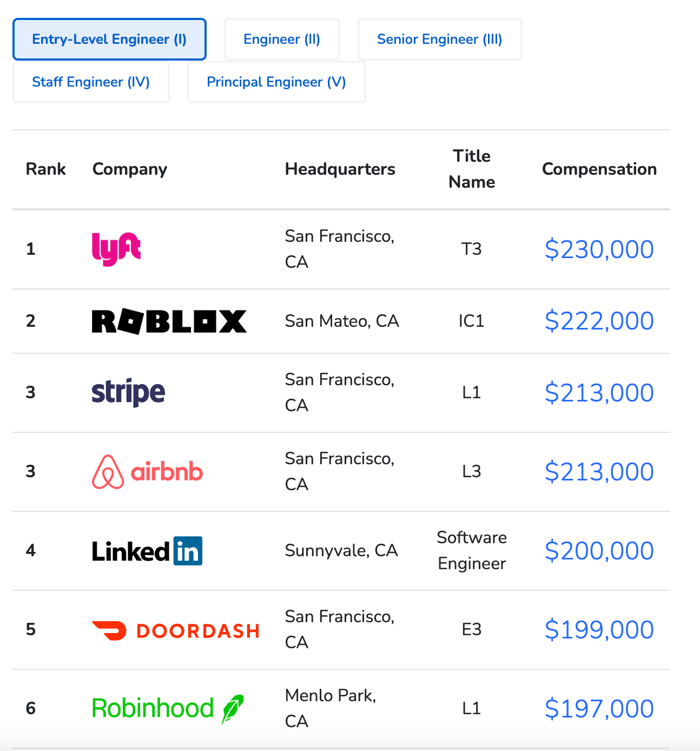Image resolution: width=700 pixels, height=751 pixels.
Task: Open Lyft's $230,000 compensation link
Action: (599, 249)
